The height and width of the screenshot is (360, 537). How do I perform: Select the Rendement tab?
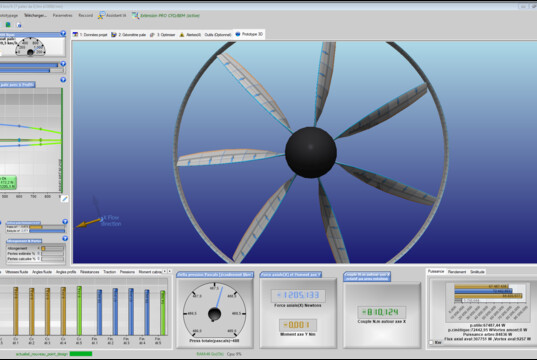coord(457,272)
